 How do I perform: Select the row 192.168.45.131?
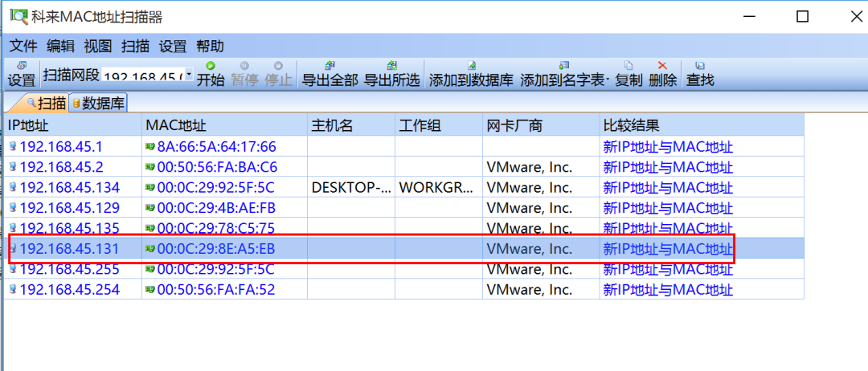tap(404, 249)
